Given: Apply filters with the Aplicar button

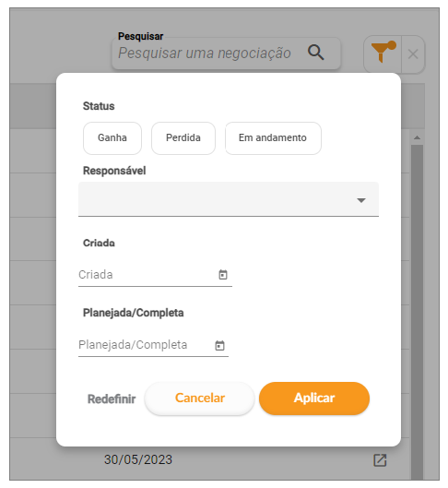Looking at the screenshot, I should point(314,398).
